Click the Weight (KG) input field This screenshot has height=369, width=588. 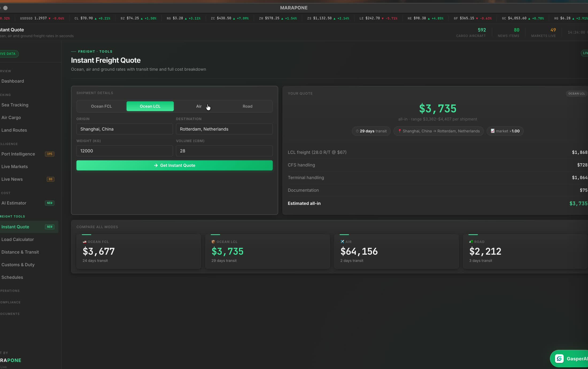(125, 151)
